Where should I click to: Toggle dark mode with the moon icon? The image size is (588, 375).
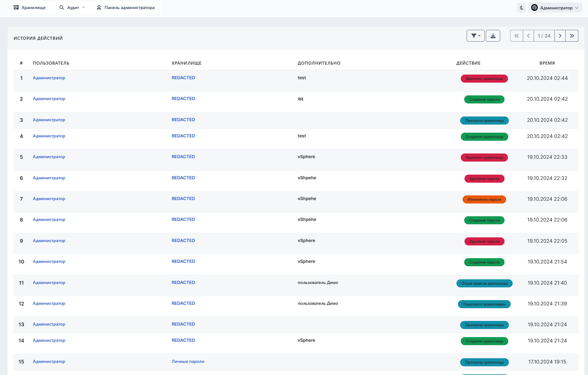tap(522, 8)
